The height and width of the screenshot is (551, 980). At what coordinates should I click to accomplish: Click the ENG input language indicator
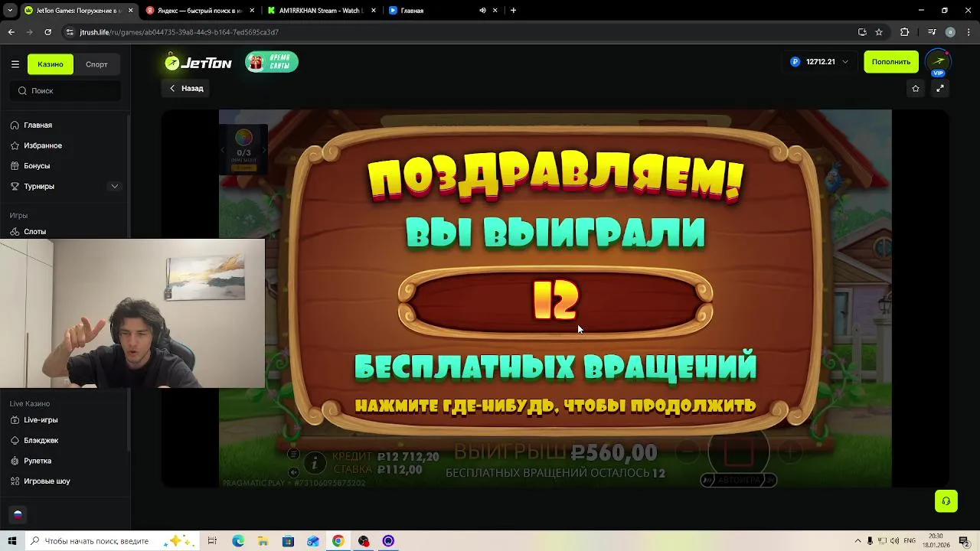coord(910,541)
